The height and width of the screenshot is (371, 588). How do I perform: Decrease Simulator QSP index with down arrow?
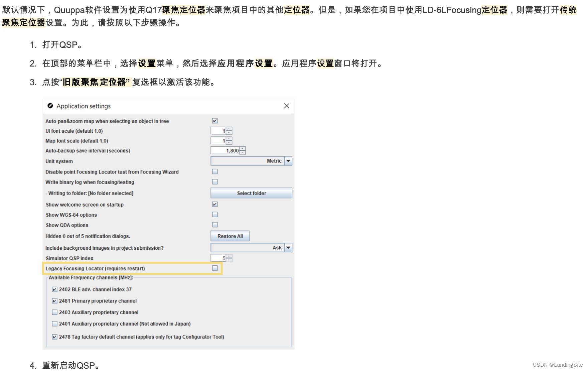click(229, 260)
